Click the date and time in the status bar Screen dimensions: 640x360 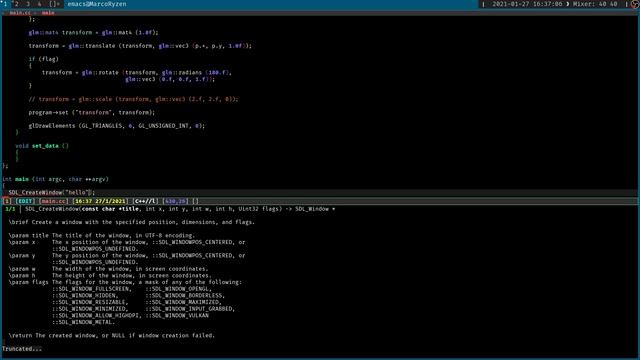pos(527,4)
